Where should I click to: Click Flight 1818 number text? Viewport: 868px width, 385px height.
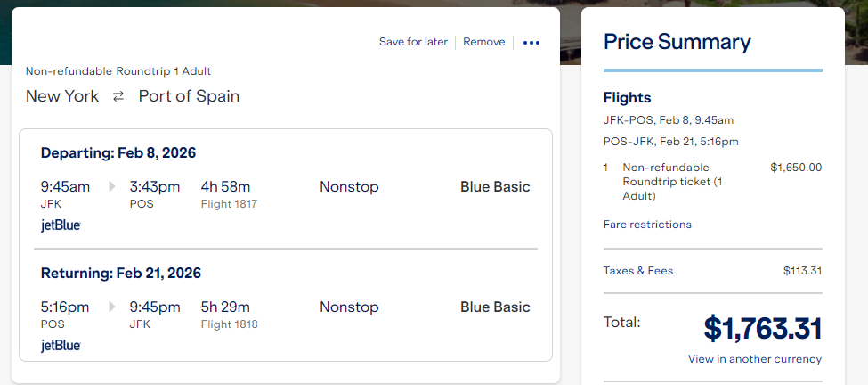[229, 324]
